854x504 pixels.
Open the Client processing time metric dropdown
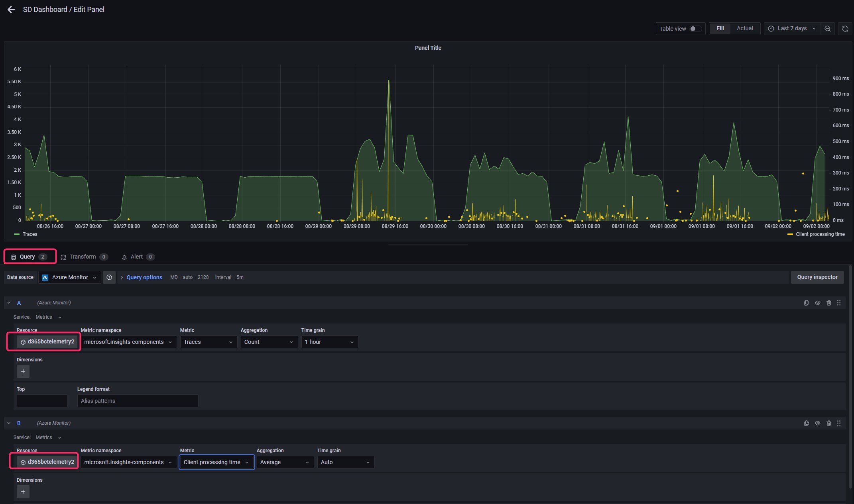216,462
